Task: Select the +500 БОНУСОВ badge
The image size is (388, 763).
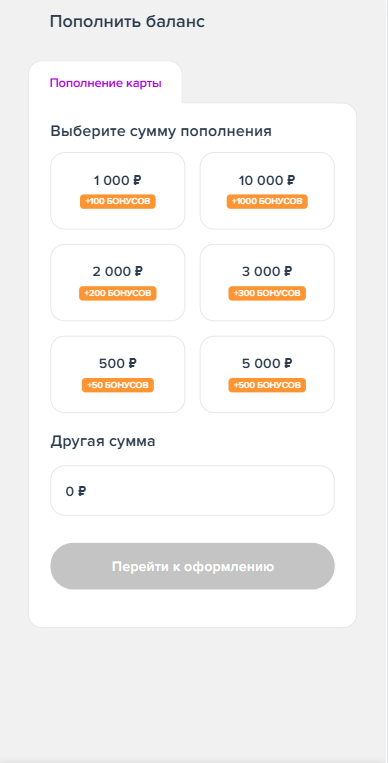Action: click(x=267, y=385)
